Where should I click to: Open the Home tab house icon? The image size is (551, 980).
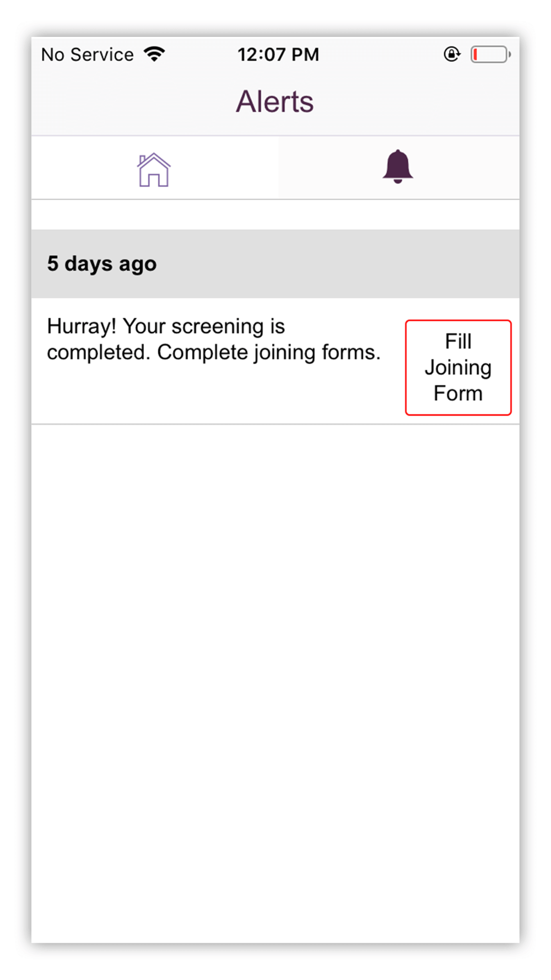[x=154, y=170]
